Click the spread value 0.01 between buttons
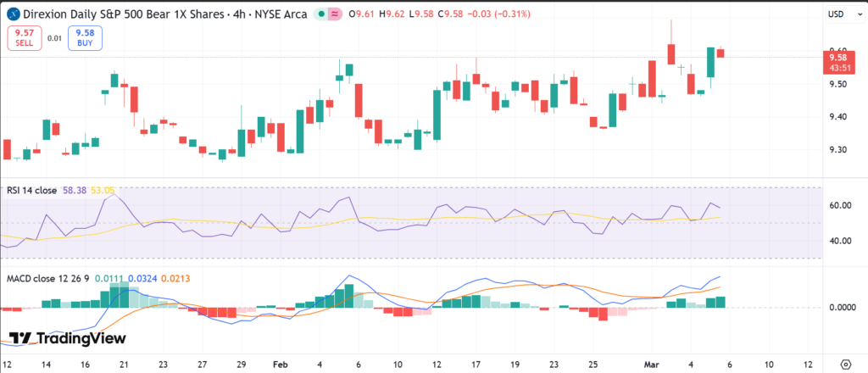Viewport: 868px width, 373px height. 53,38
